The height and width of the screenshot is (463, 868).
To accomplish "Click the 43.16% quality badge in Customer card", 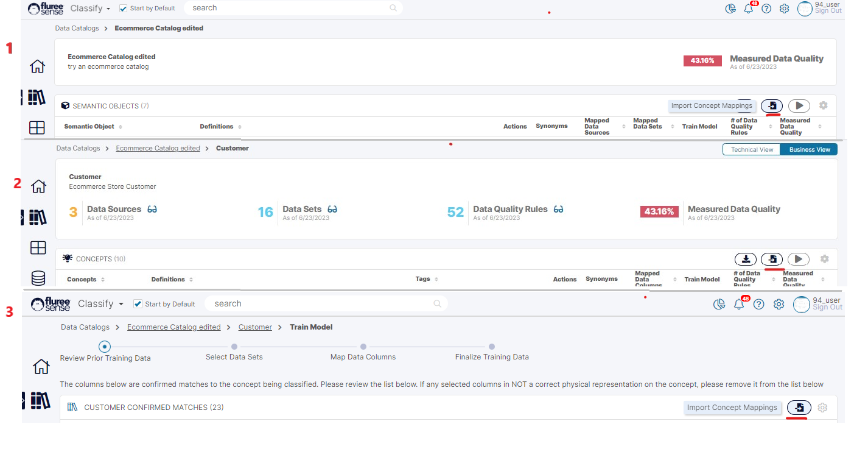I will 659,211.
